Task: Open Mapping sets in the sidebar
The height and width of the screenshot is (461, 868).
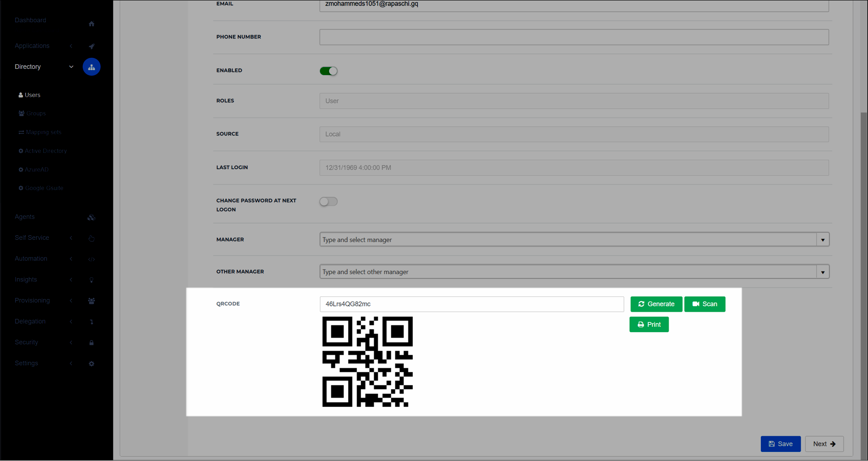Action: click(x=40, y=132)
